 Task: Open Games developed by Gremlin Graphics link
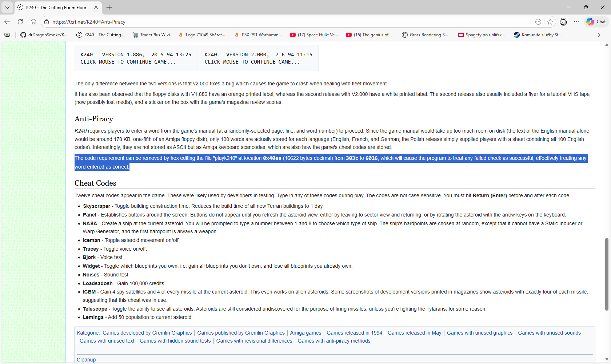147,333
